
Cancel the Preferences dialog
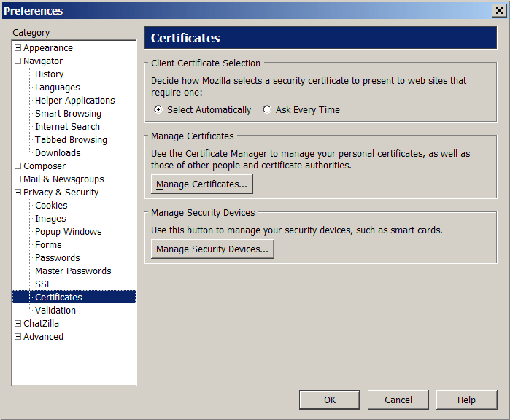click(398, 400)
